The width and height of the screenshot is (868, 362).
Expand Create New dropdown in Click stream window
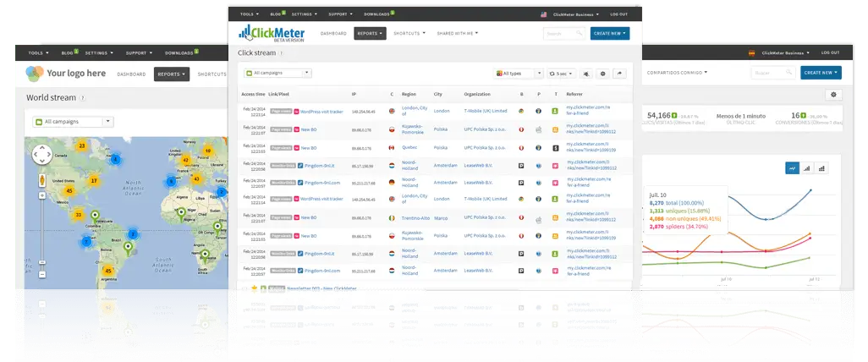pyautogui.click(x=610, y=33)
